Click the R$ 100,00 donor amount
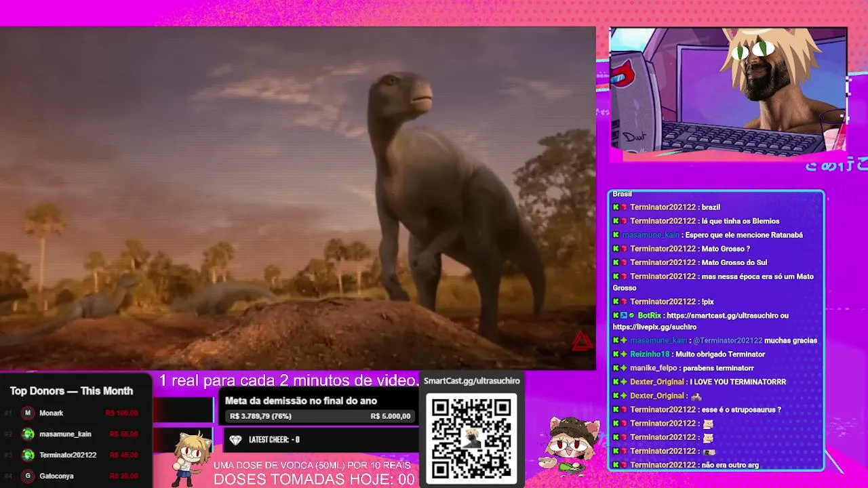Screen dimensions: 868x488 coord(122,413)
